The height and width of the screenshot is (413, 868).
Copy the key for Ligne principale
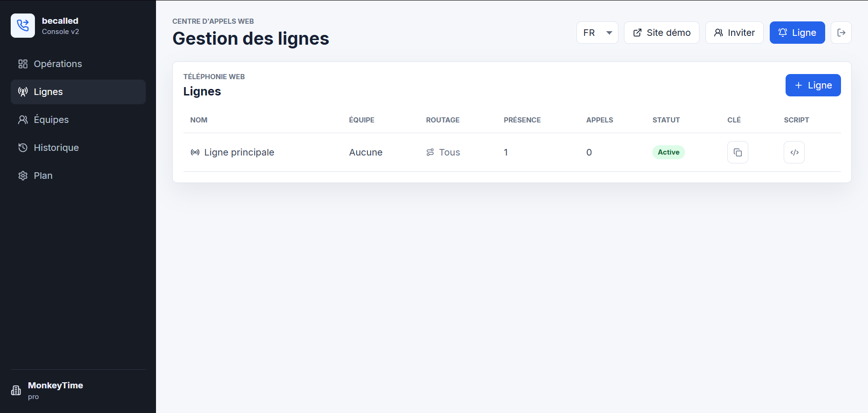[x=738, y=152]
